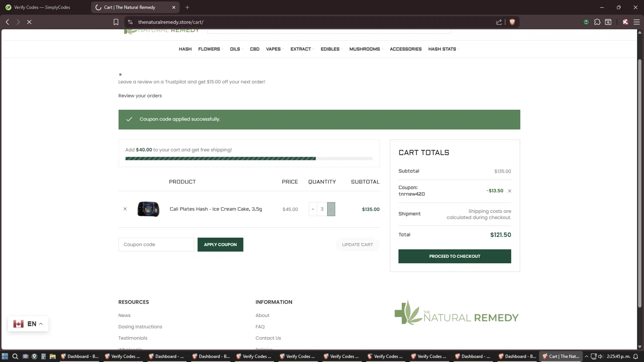
Task: Decrease the quantity with the minus button
Action: click(x=313, y=209)
